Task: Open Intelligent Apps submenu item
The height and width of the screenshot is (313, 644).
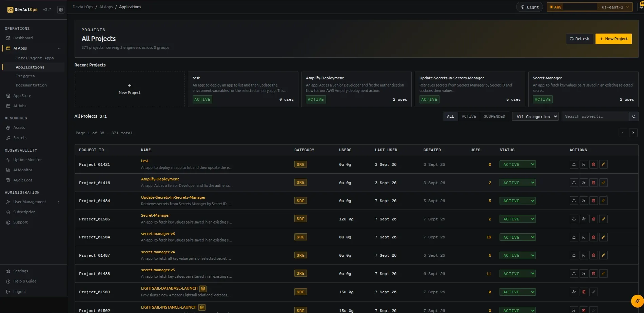Action: tap(35, 58)
